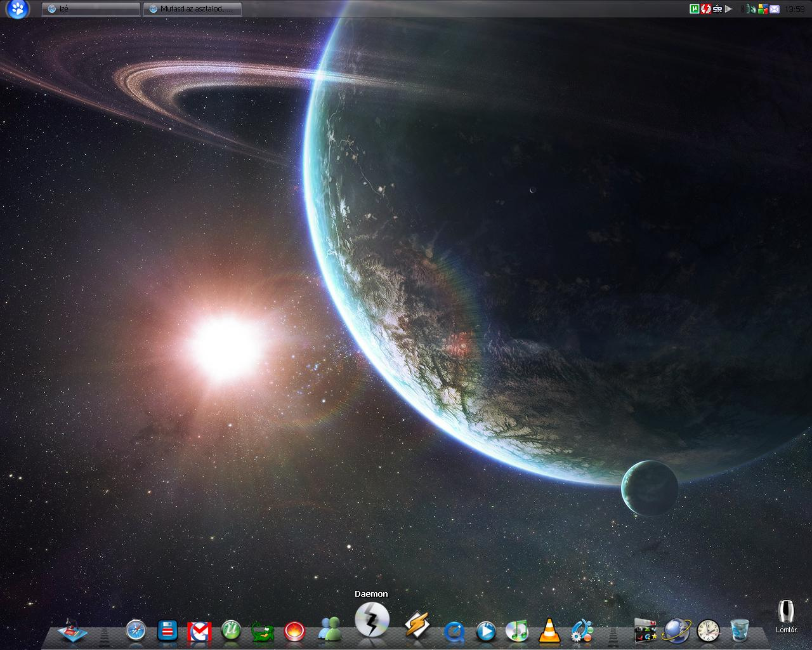Open the Lomtár desktop icon
The width and height of the screenshot is (812, 650).
click(x=787, y=617)
